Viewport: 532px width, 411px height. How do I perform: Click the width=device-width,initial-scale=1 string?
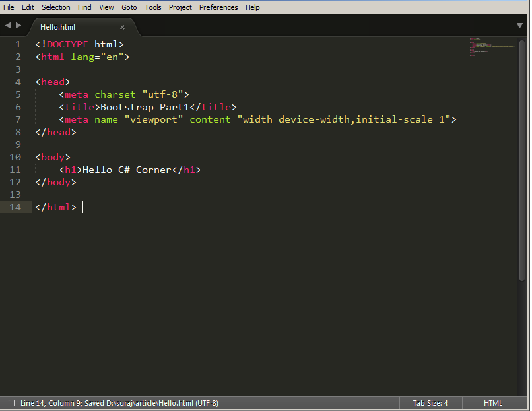tap(344, 119)
